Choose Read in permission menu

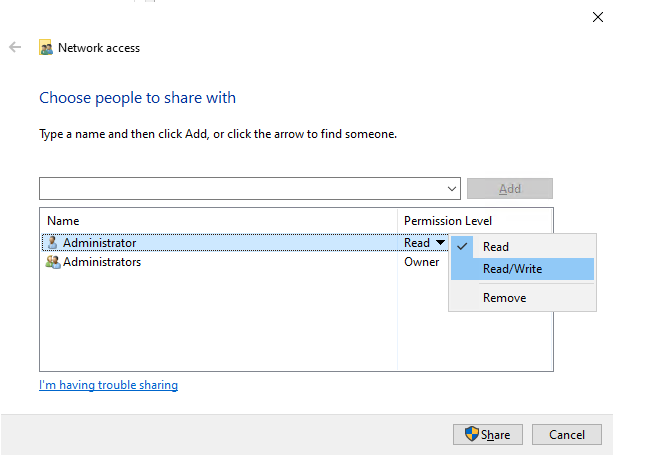click(x=522, y=247)
